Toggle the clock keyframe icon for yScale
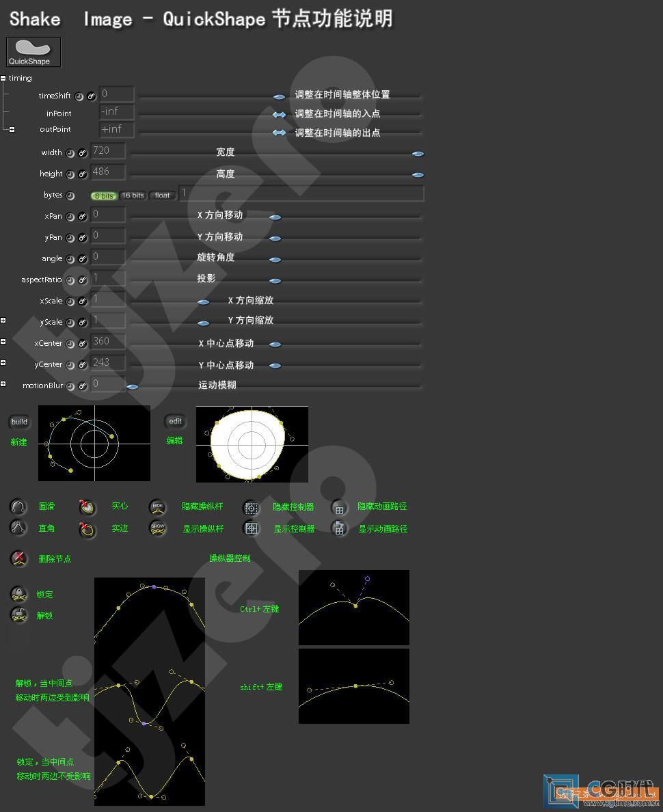This screenshot has width=663, height=812. 70,323
